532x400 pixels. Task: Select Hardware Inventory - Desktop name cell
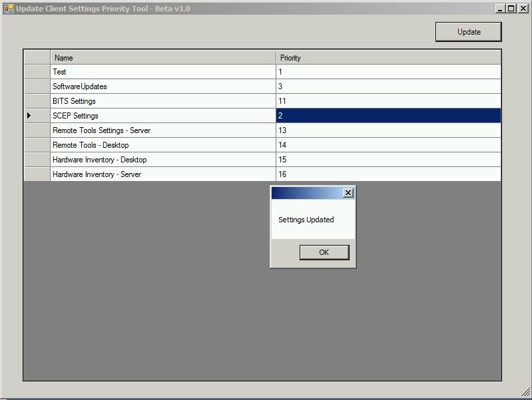[x=162, y=160]
